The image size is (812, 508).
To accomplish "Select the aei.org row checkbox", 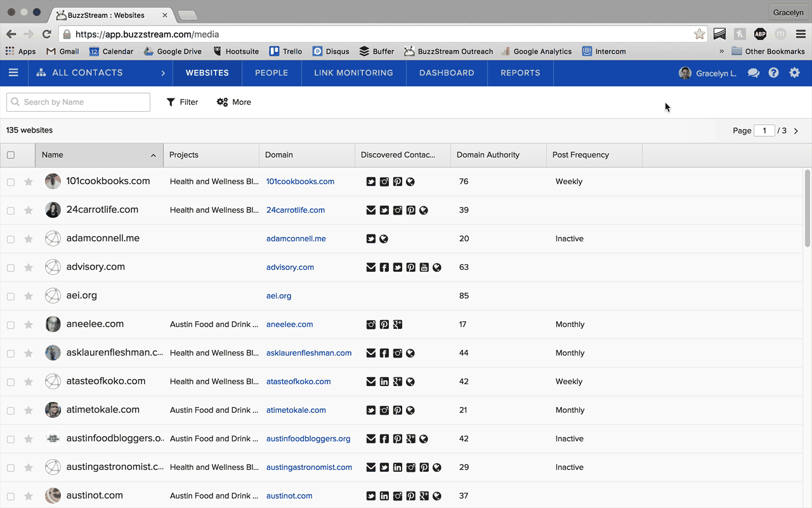I will click(11, 297).
